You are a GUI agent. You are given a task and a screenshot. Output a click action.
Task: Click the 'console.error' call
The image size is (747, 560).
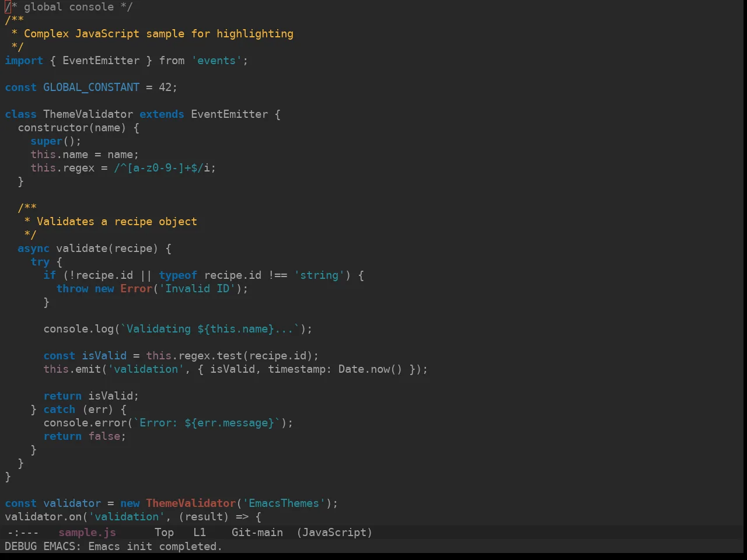click(x=85, y=423)
